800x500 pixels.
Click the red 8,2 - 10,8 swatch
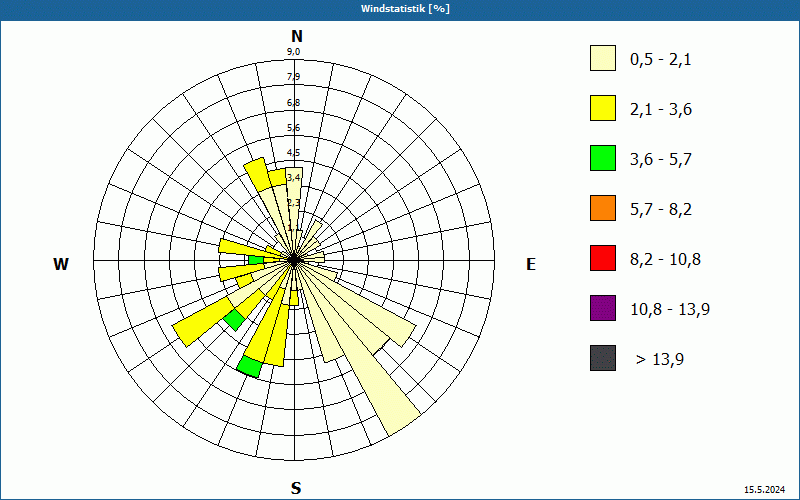point(603,258)
